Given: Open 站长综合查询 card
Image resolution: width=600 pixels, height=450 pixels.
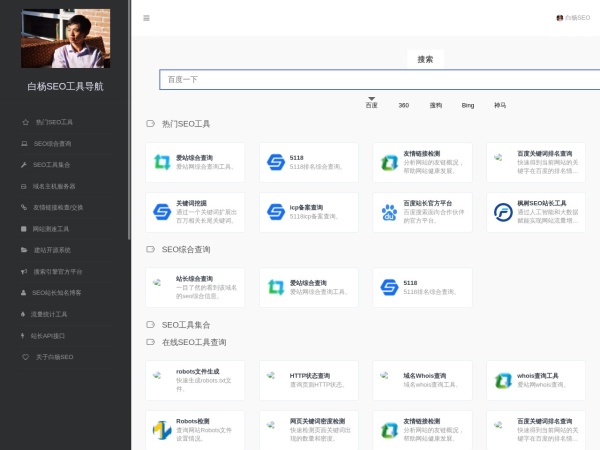Looking at the screenshot, I should click(195, 287).
